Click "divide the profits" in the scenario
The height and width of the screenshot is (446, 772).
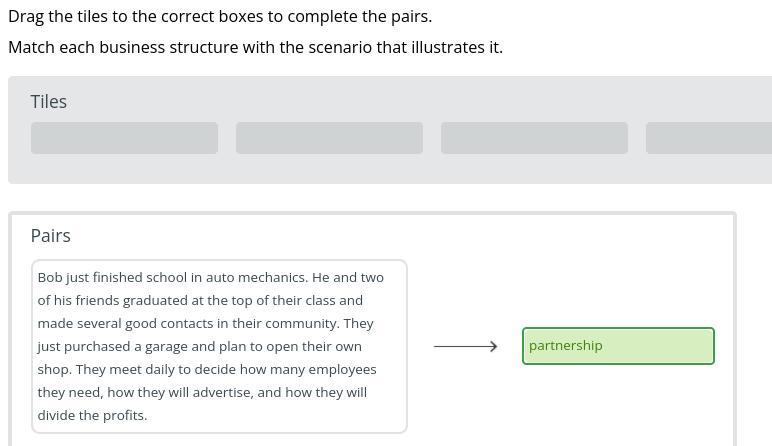pos(92,415)
